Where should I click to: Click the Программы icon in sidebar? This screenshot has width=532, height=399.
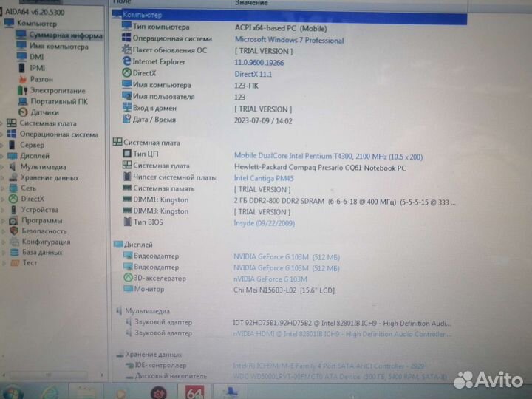pos(13,220)
